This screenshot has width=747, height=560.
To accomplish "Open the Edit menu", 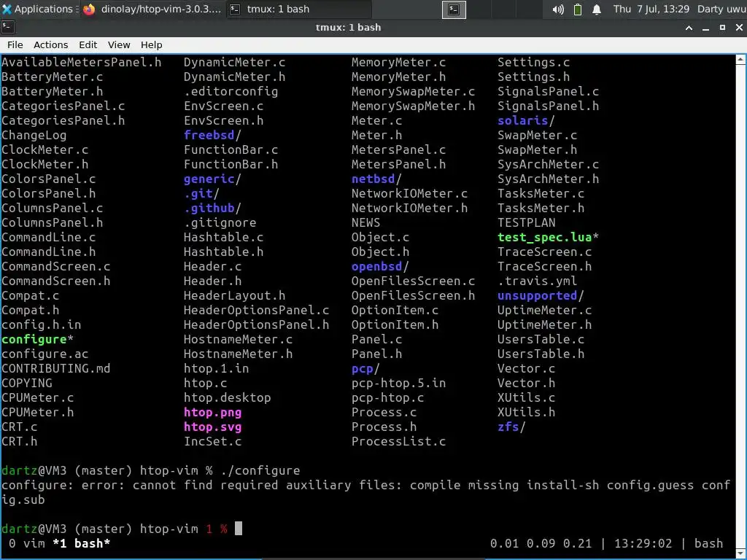I will point(88,44).
